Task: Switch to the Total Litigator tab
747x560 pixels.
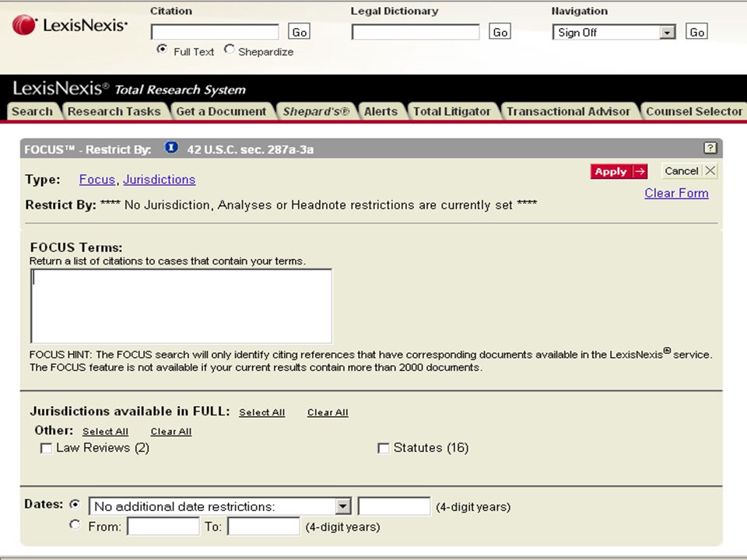Action: pyautogui.click(x=451, y=111)
